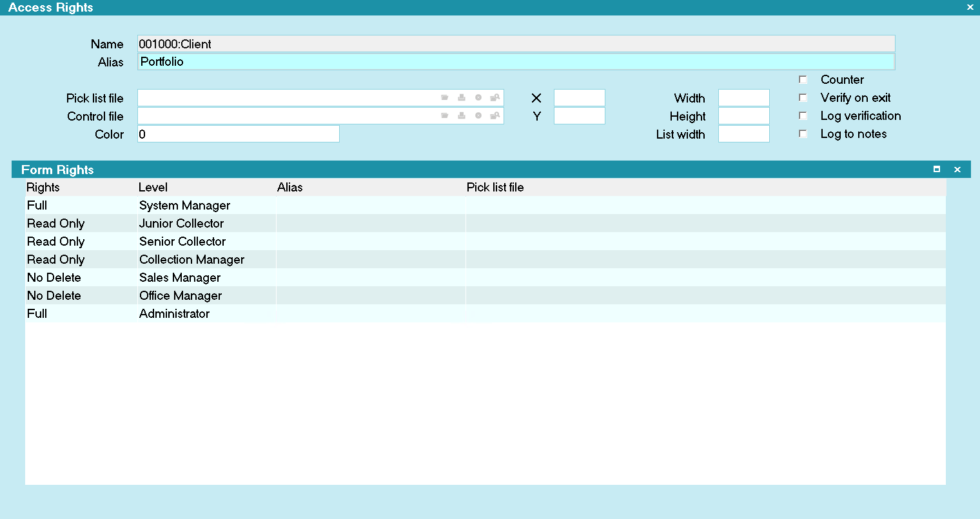Screen dimensions: 980x519
Task: Select the Sales Manager level entry
Action: pyautogui.click(x=180, y=278)
